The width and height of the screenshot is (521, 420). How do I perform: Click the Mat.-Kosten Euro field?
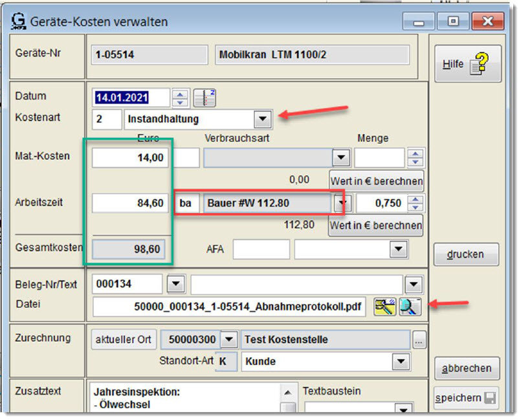[132, 157]
